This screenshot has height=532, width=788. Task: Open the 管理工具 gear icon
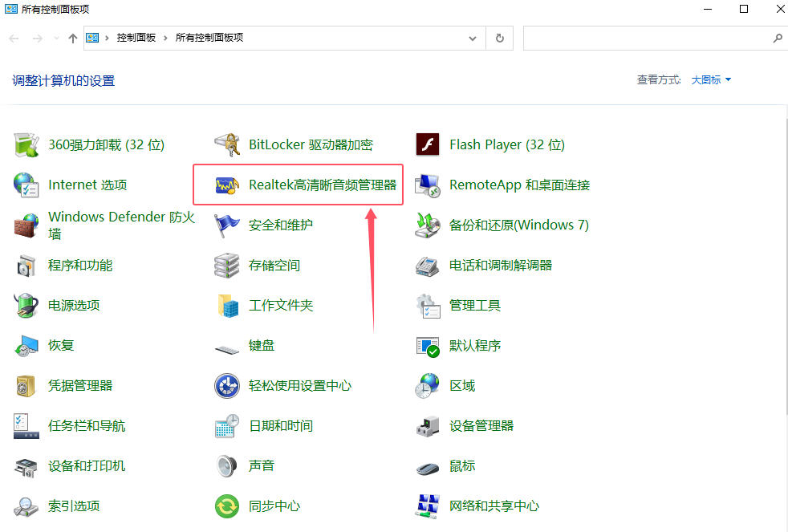click(428, 306)
